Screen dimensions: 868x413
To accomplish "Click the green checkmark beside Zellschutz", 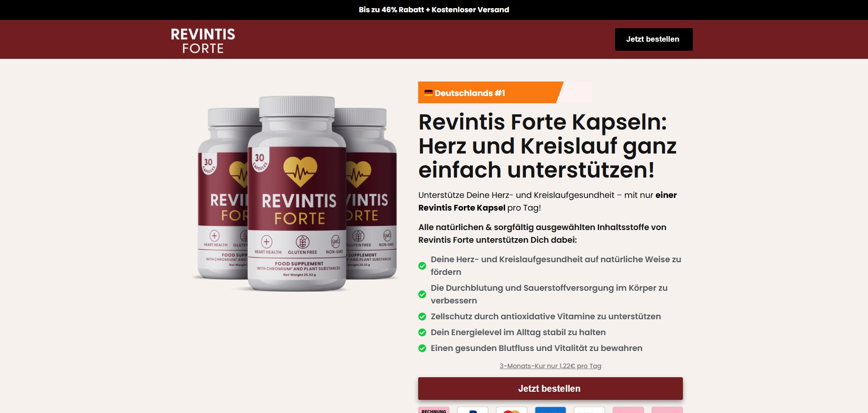I will pyautogui.click(x=422, y=317).
